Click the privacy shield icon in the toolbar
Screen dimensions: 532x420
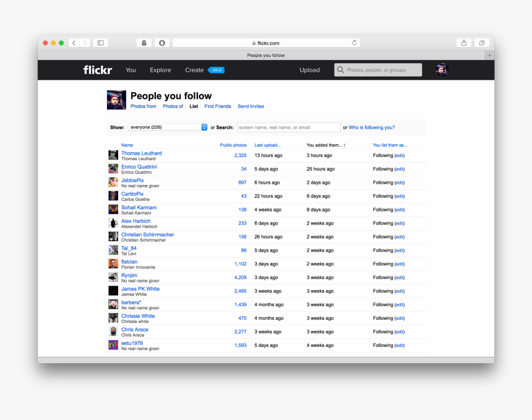pyautogui.click(x=161, y=43)
